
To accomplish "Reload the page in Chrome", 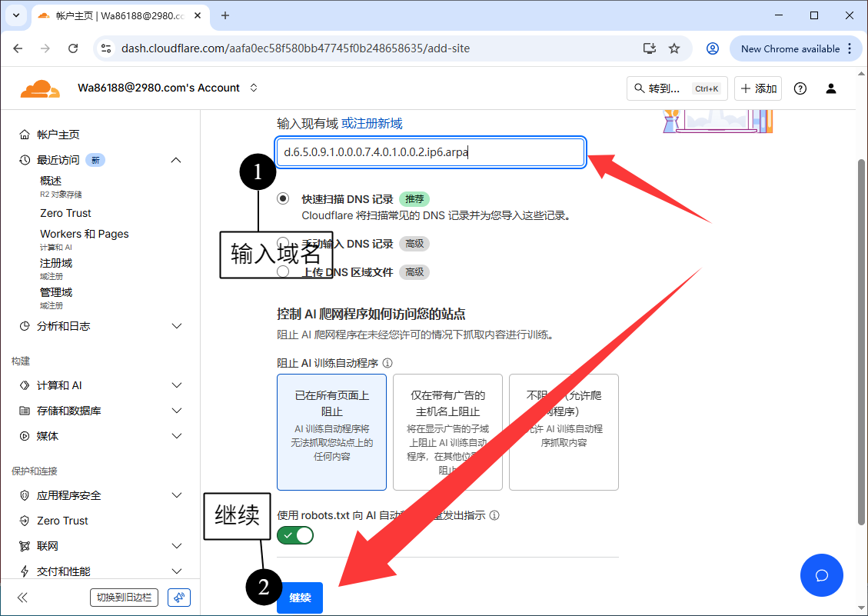I will (x=73, y=48).
